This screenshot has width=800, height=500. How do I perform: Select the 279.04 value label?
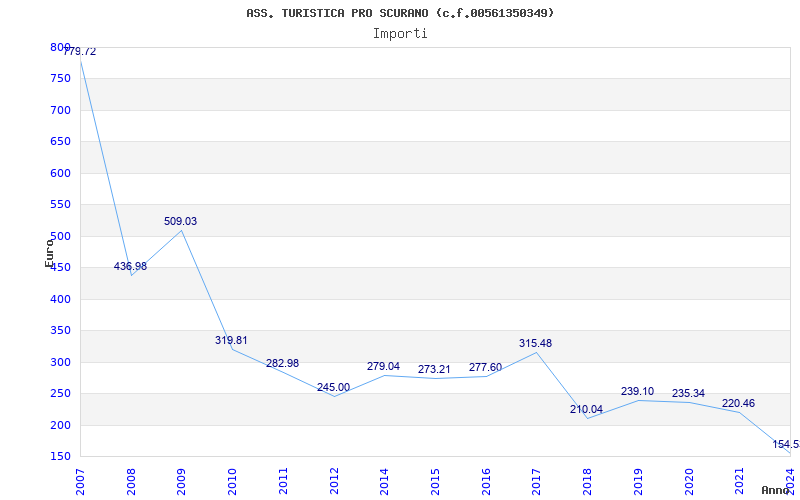pyautogui.click(x=383, y=366)
